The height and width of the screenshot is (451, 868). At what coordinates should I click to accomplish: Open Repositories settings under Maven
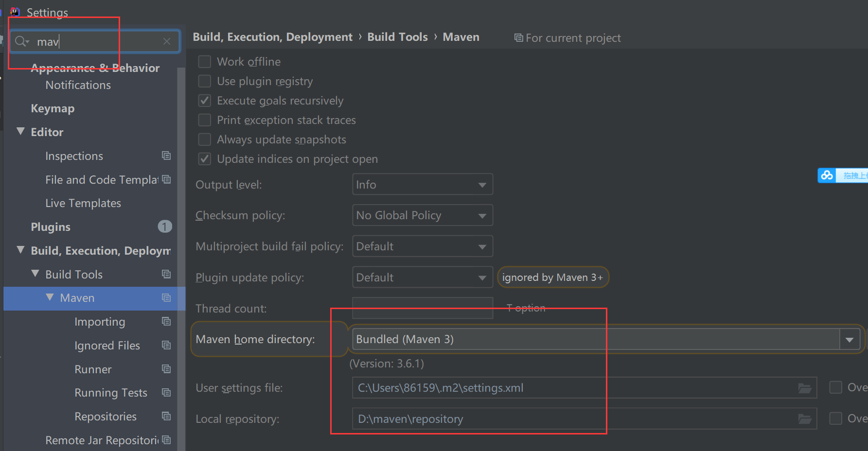(106, 416)
